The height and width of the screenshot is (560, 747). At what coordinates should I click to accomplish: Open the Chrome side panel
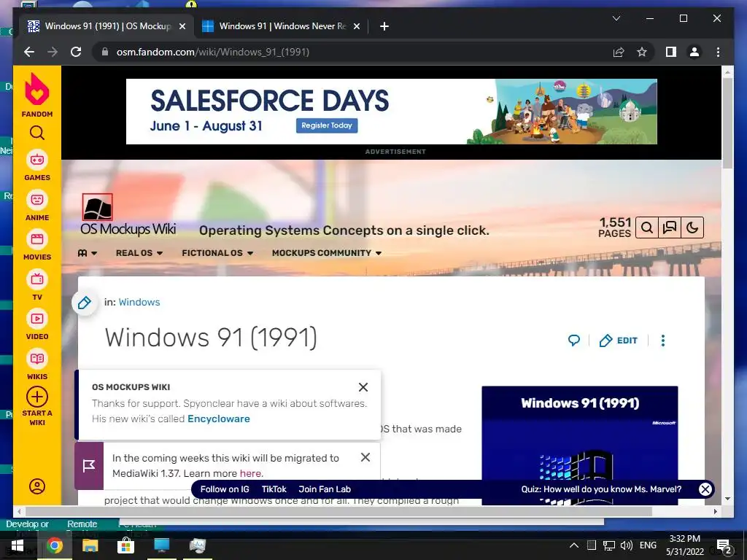(671, 52)
